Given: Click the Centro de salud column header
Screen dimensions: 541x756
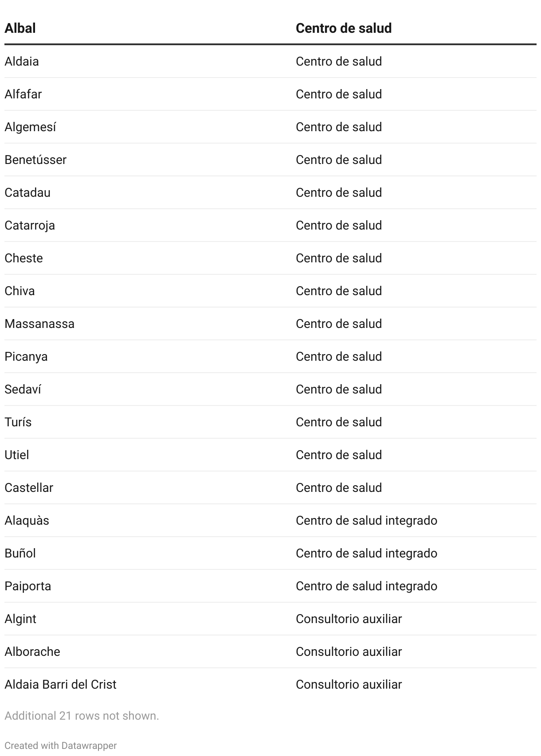Looking at the screenshot, I should pos(343,28).
